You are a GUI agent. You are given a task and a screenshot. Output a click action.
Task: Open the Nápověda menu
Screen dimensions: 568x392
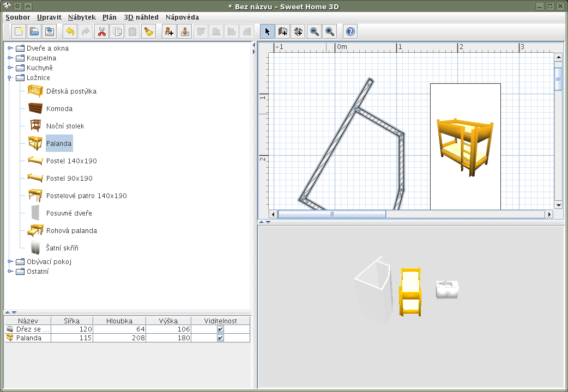click(x=182, y=17)
